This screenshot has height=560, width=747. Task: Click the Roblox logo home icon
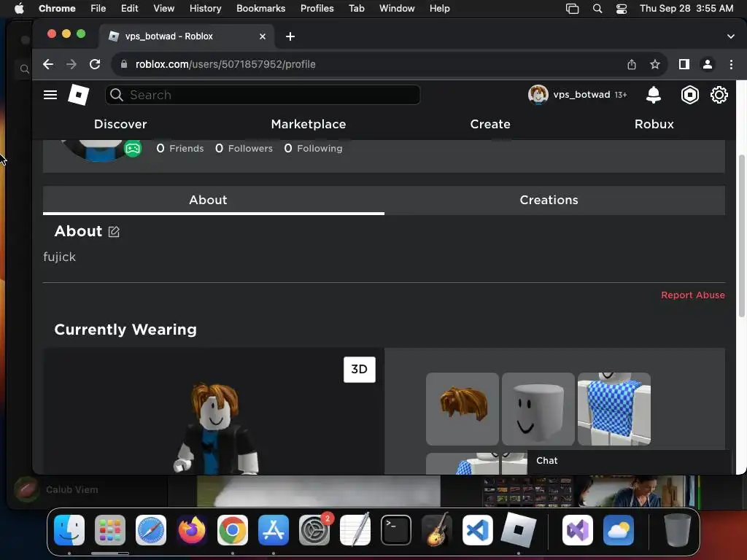[x=79, y=94]
